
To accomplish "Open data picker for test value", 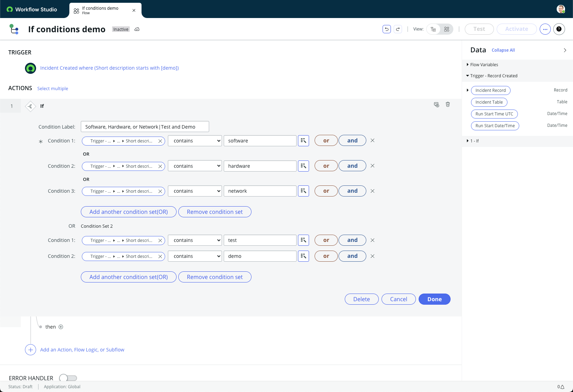I will [x=303, y=240].
